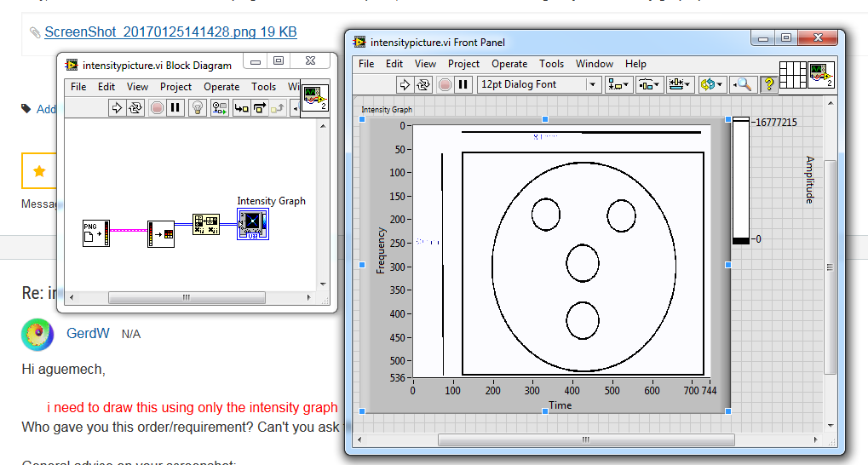Image resolution: width=868 pixels, height=465 pixels.
Task: Open Operate menu in Front Panel
Action: coord(509,64)
